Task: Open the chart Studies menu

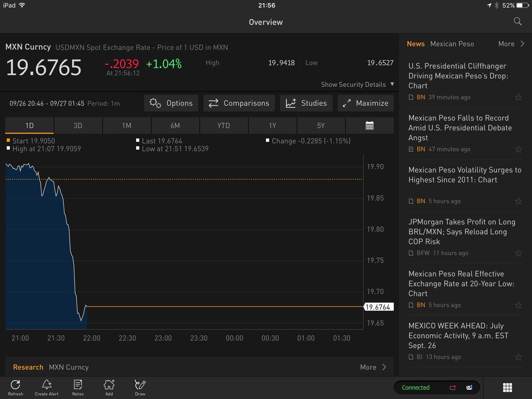Action: pyautogui.click(x=306, y=103)
